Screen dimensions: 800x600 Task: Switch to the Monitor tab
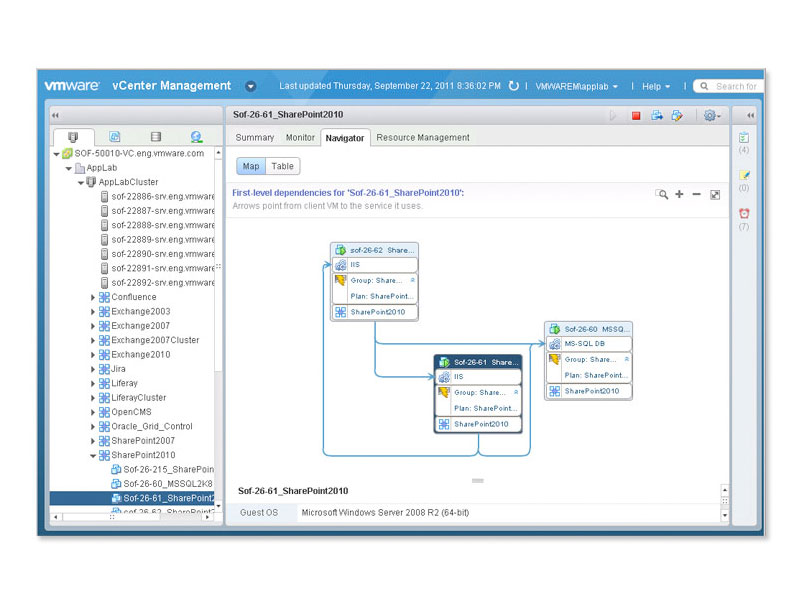[x=300, y=137]
